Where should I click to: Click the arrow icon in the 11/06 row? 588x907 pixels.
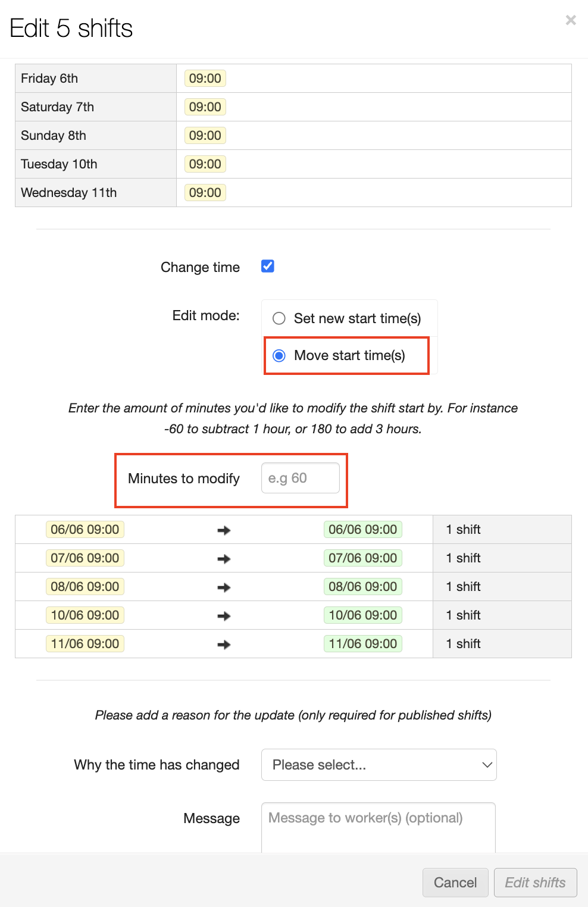coord(224,645)
